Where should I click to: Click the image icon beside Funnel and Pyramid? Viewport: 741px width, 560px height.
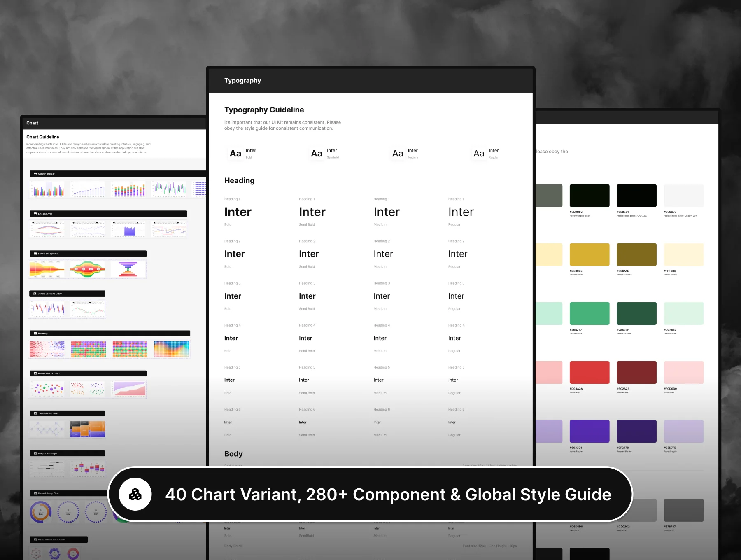point(35,254)
